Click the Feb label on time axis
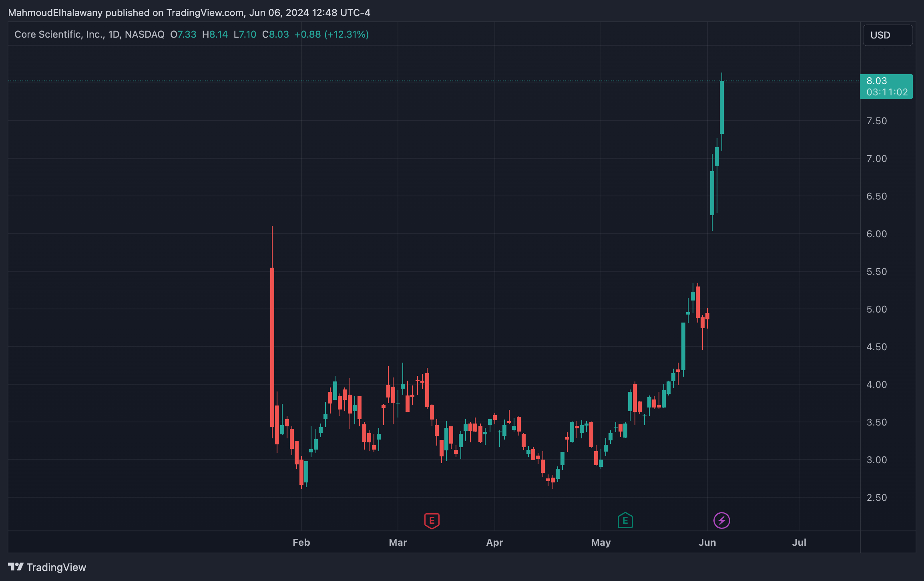The height and width of the screenshot is (581, 924). tap(301, 543)
